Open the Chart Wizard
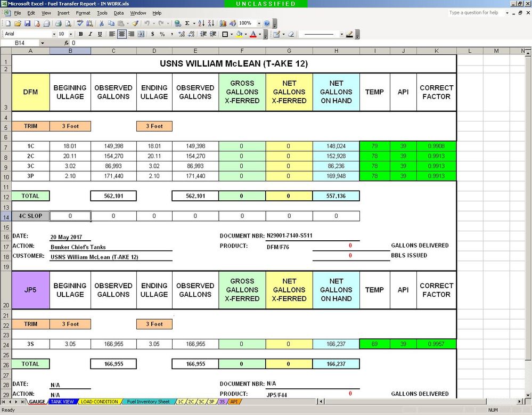Screen dimensions: 532x415 pyautogui.click(x=223, y=23)
